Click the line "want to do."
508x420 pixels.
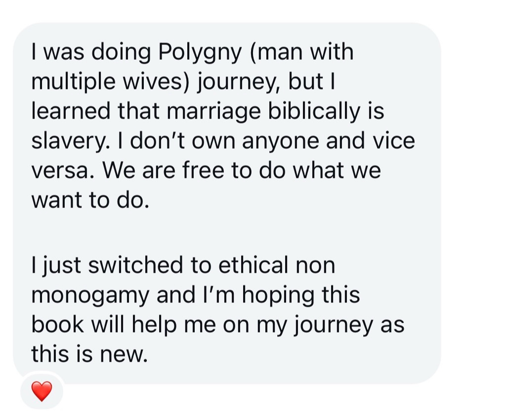point(90,200)
